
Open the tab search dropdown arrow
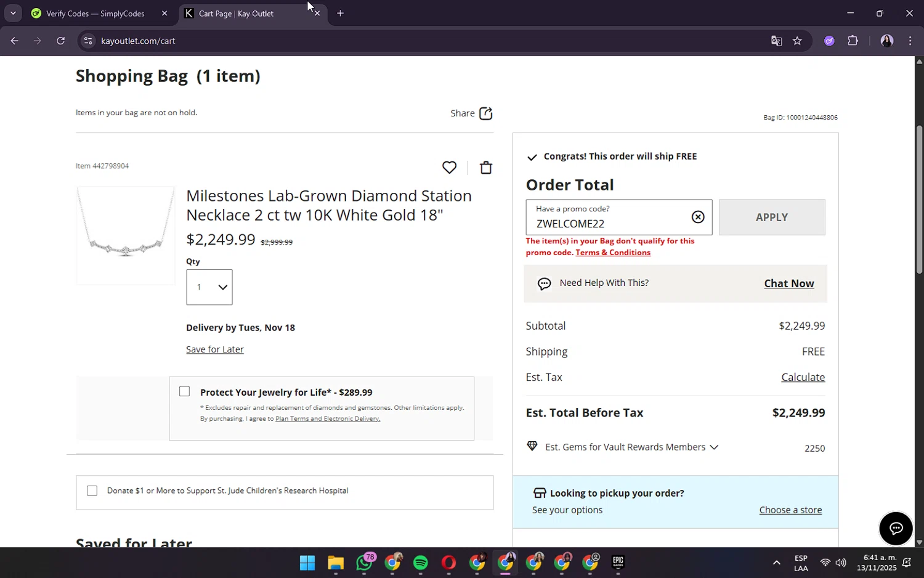12,13
